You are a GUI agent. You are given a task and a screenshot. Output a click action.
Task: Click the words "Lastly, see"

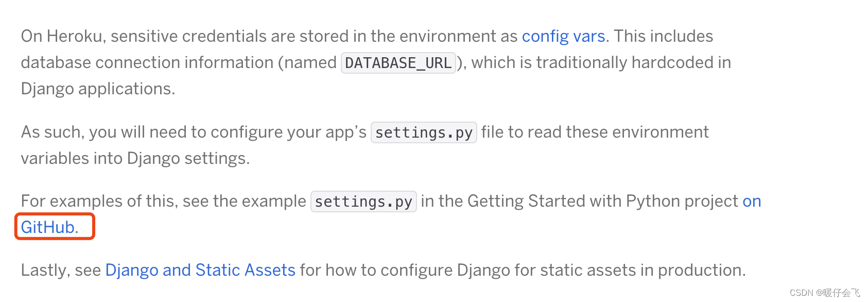tap(61, 270)
